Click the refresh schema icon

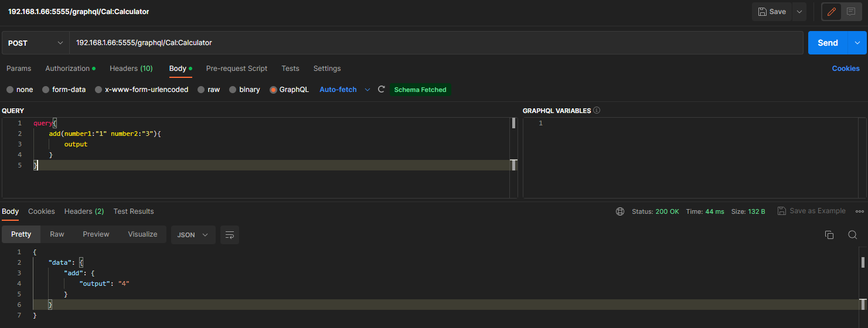382,90
